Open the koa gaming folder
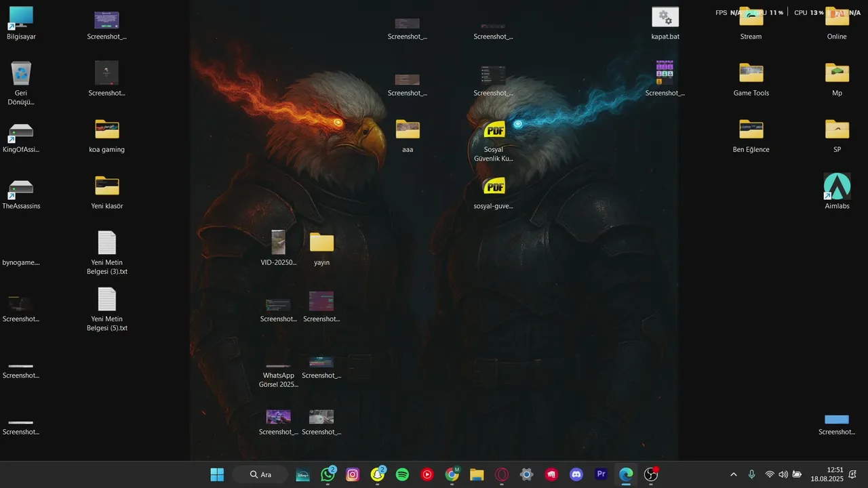This screenshot has width=868, height=488. [107, 136]
